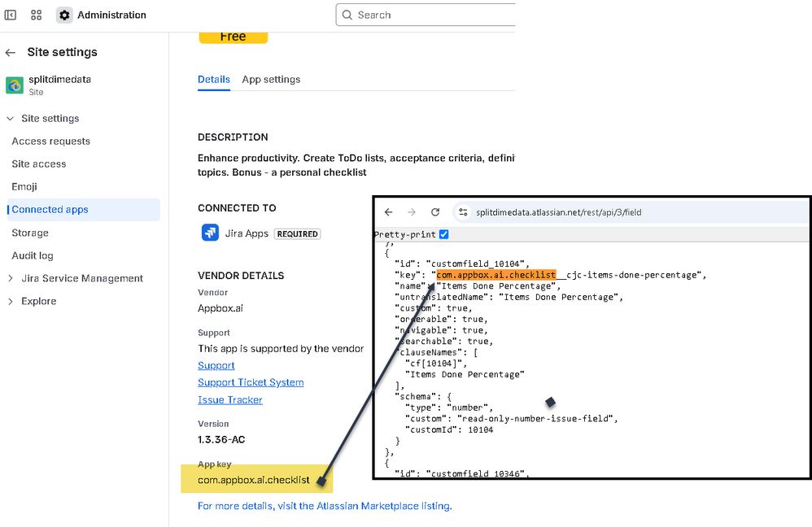Go back using Site settings arrow
This screenshot has width=812, height=527.
[11, 52]
